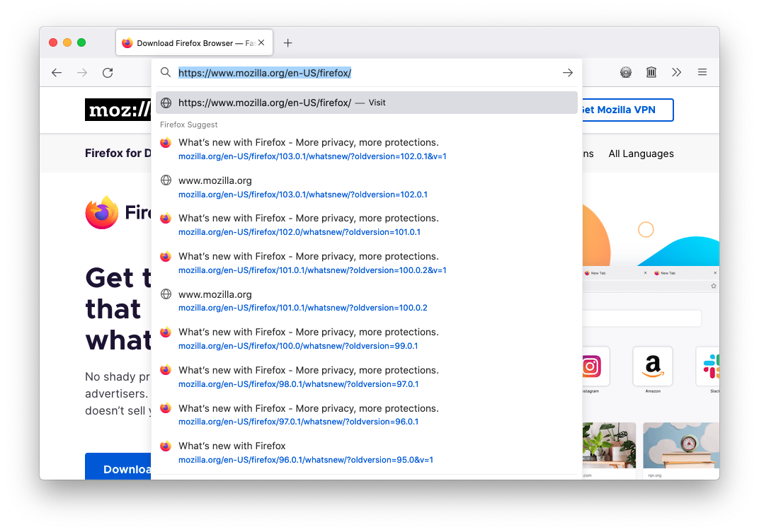The width and height of the screenshot is (759, 532).
Task: Open www.mozilla.org suggestion with oldversion=102.0.1
Action: click(x=367, y=187)
